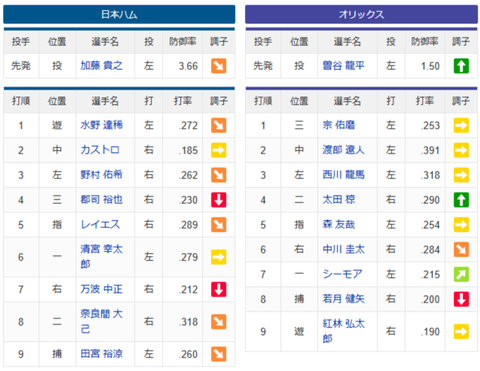
Task: Click 野村 佑希's orange condition arrow icon
Action: (219, 175)
